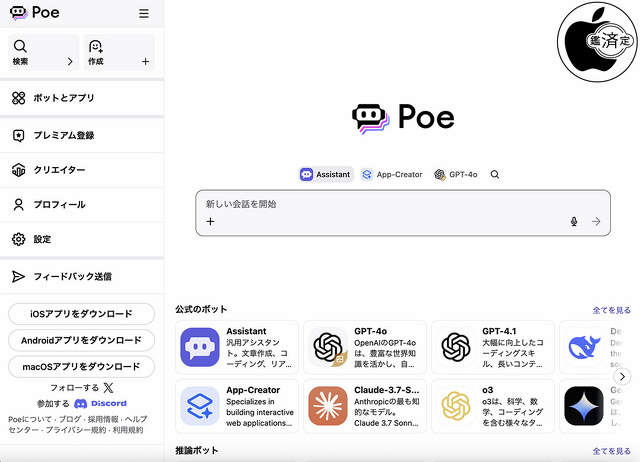Open the Assistant bot card

click(237, 347)
